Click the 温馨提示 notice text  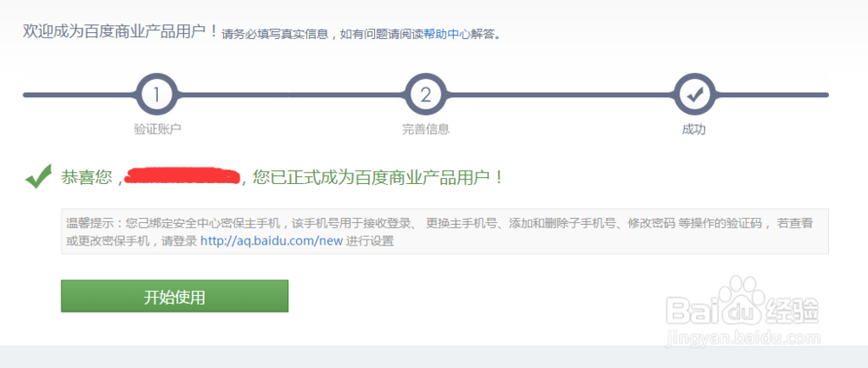pos(439,233)
